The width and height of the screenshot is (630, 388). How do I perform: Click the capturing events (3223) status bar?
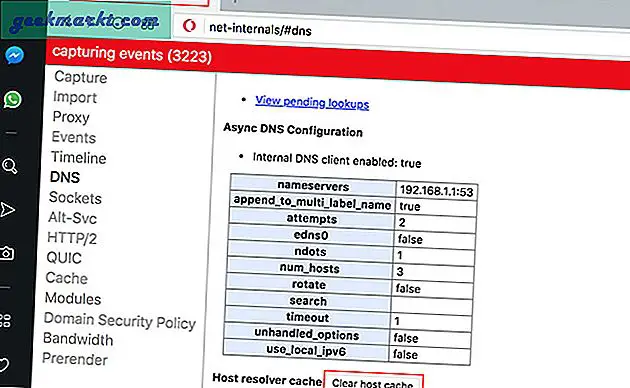(x=338, y=64)
